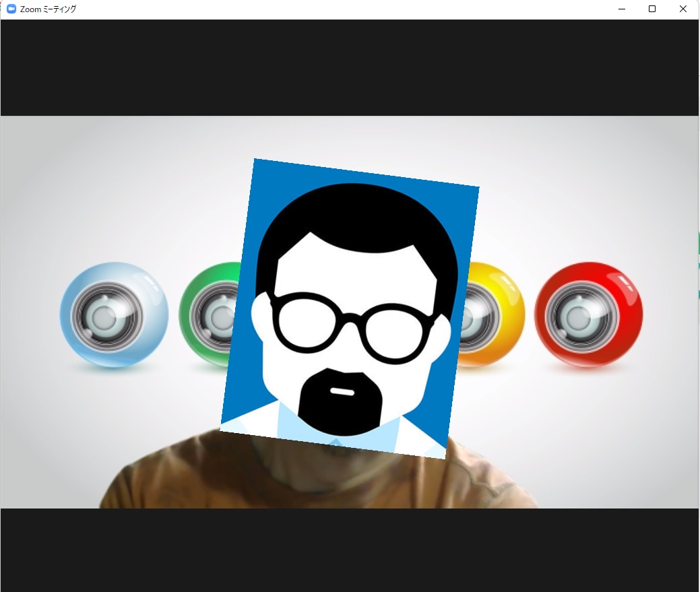The height and width of the screenshot is (592, 700).
Task: Minimize the Zoom meeting window
Action: (621, 9)
